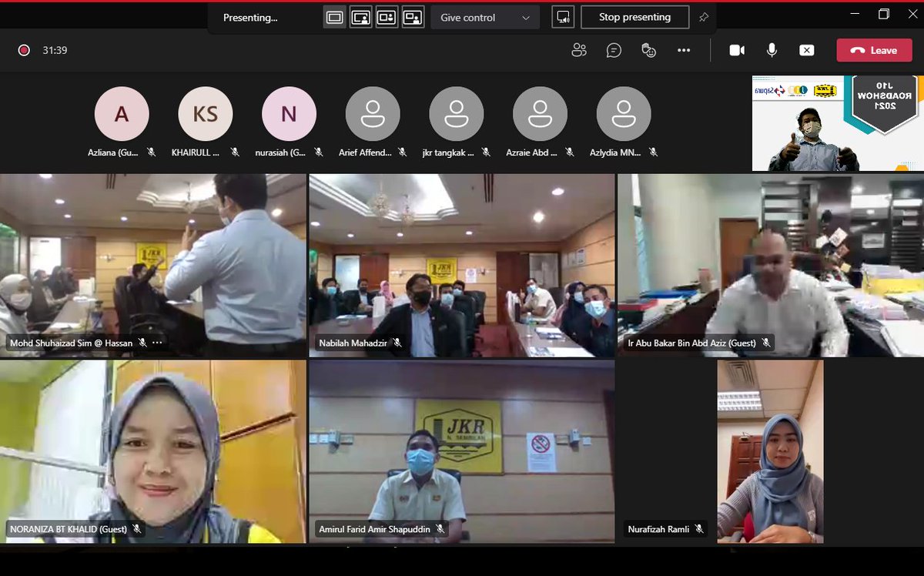Click muted mic icon beside Azliana
This screenshot has height=576, width=924.
[152, 152]
